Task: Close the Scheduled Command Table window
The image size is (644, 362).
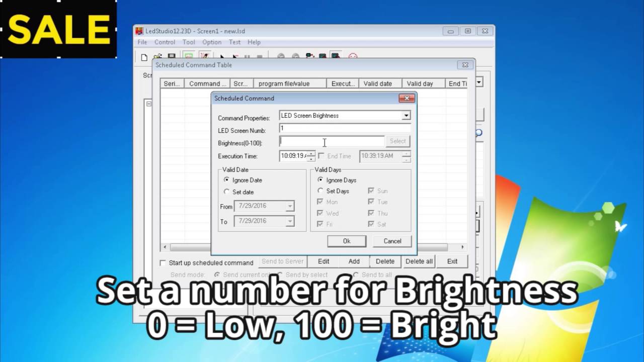Action: click(x=465, y=65)
